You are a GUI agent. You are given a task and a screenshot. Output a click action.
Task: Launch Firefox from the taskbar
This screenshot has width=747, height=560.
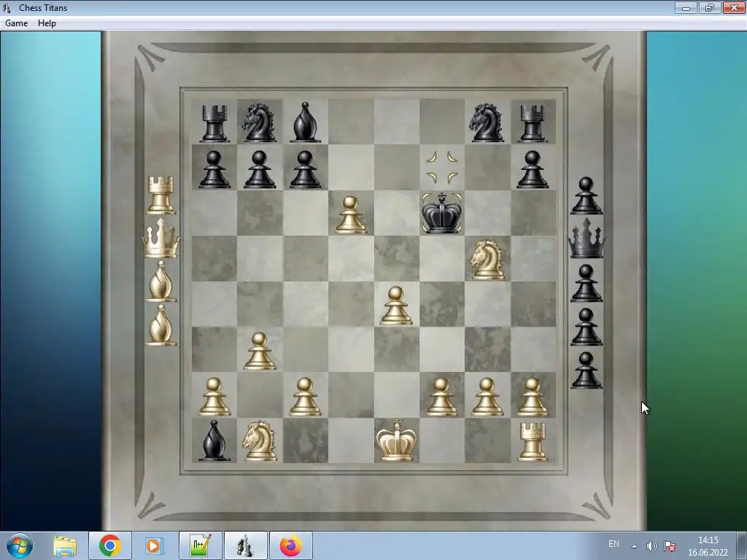(290, 545)
